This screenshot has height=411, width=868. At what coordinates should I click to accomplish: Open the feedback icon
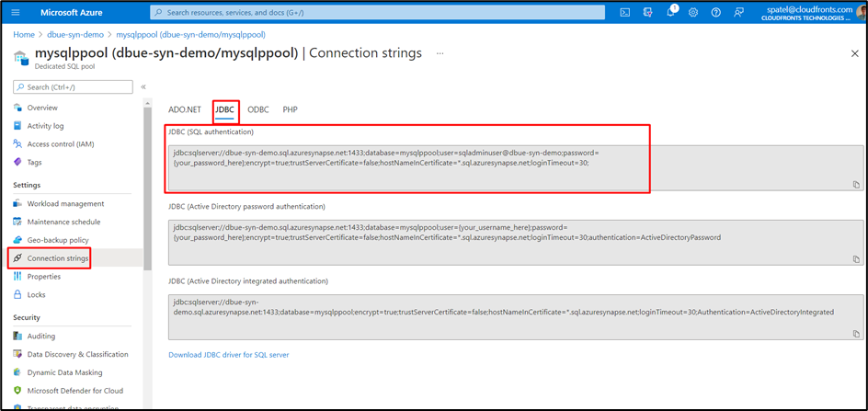(x=738, y=12)
